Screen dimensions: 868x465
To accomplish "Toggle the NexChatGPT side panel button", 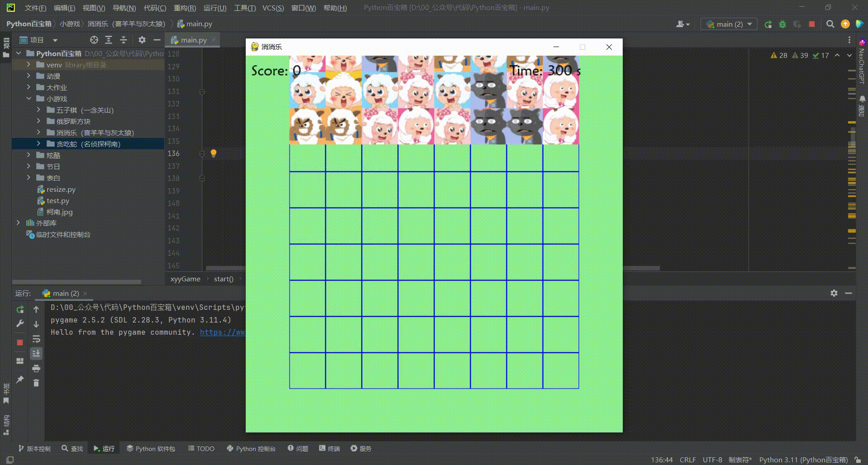I will point(862,62).
